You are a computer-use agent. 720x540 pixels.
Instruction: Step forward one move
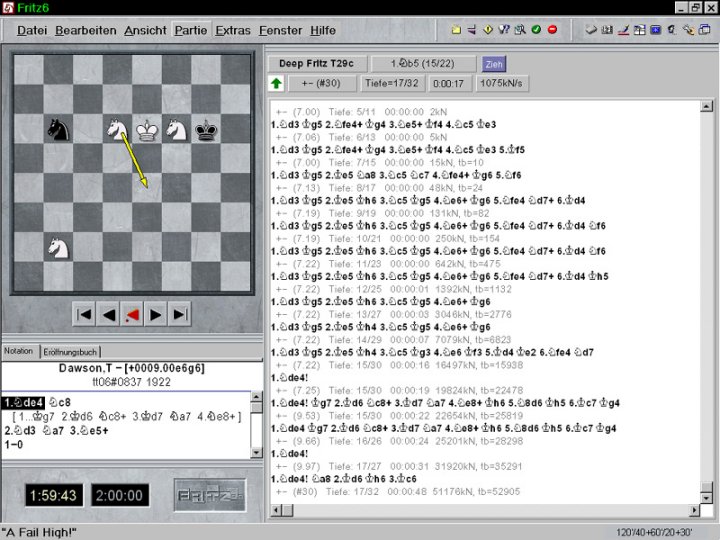tap(156, 315)
